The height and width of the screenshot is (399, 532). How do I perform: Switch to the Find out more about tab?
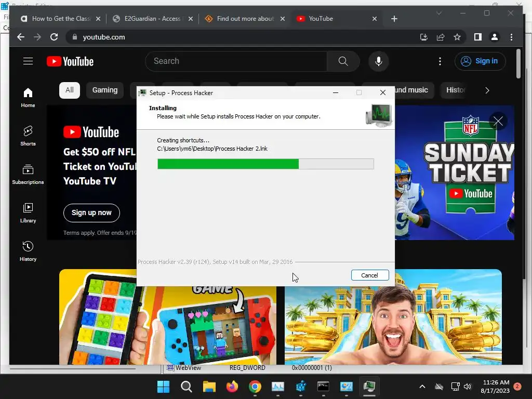245,19
